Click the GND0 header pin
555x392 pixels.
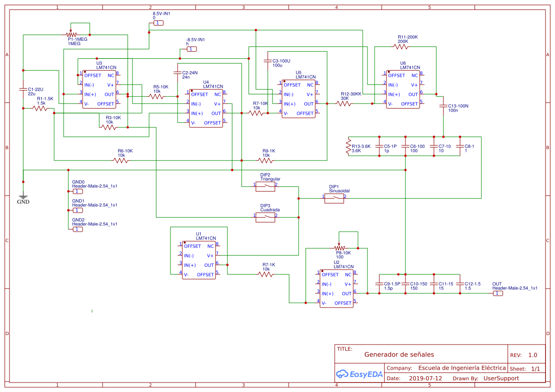point(77,191)
